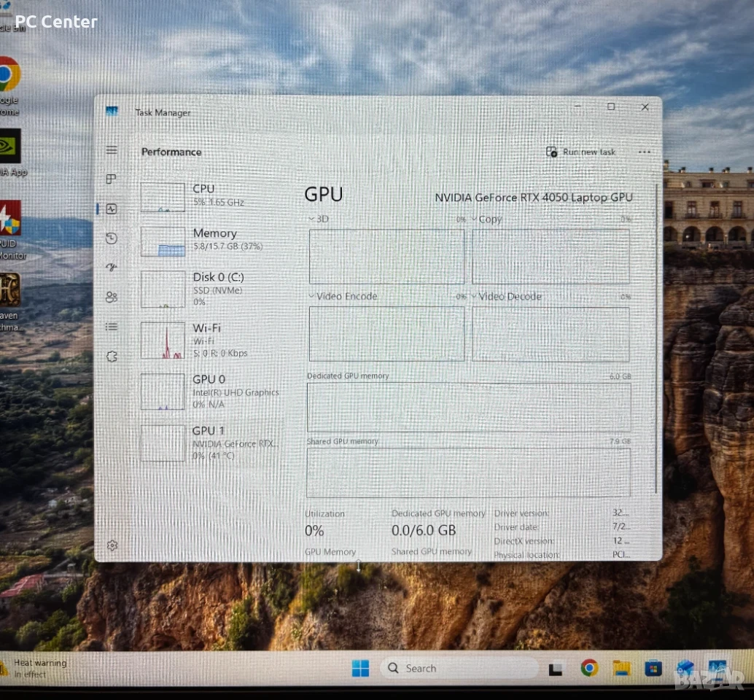Open the Task Manager hamburger navigation menu

[x=112, y=150]
